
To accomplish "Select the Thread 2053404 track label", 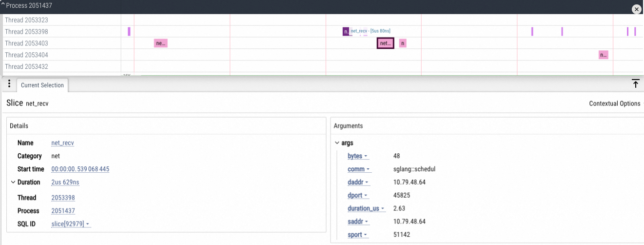I will click(x=26, y=55).
